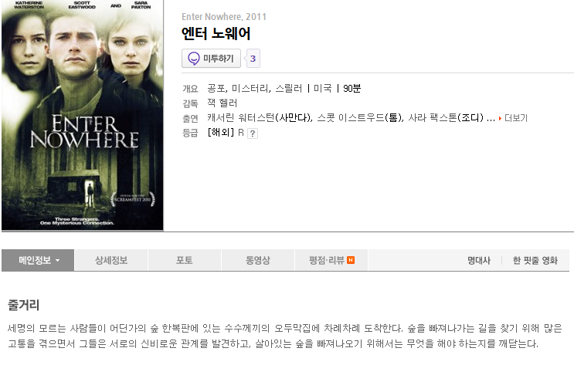The height and width of the screenshot is (392, 574).
Task: Open actor 캐서린 워터스턴 link
Action: tap(240, 118)
